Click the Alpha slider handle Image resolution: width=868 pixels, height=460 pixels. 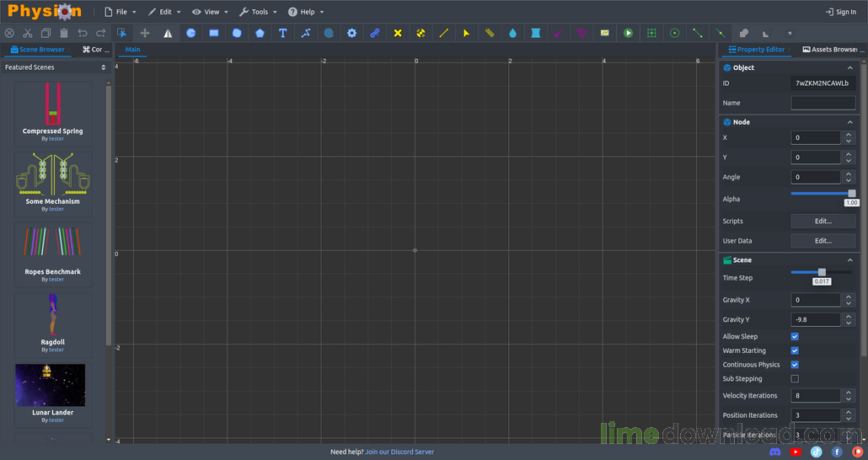coord(852,193)
